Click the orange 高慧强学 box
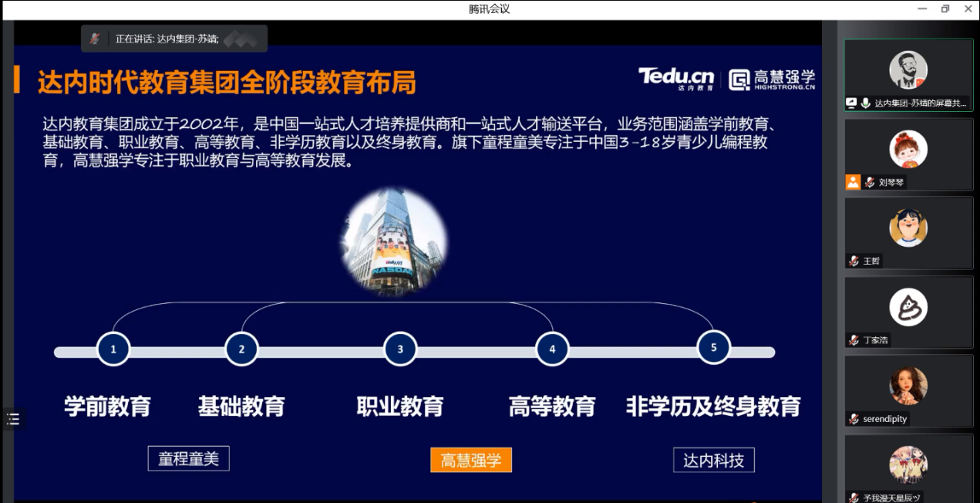 click(x=471, y=460)
